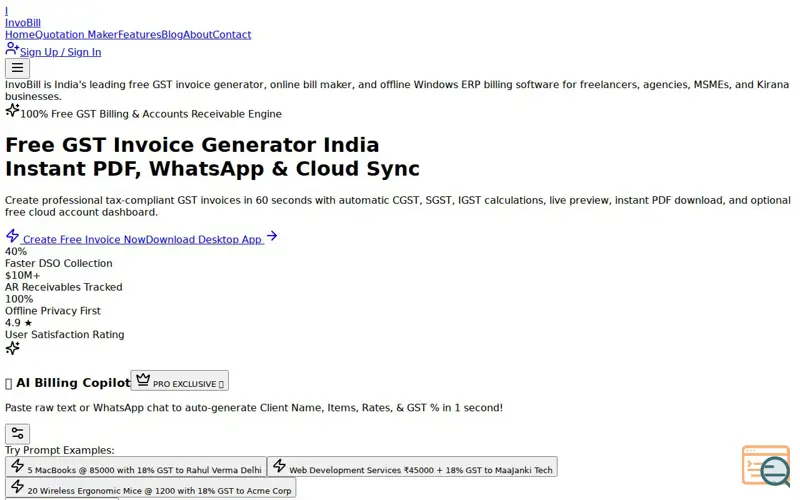The width and height of the screenshot is (800, 500).
Task: Click the '4.9 ★' rating value
Action: [19, 323]
